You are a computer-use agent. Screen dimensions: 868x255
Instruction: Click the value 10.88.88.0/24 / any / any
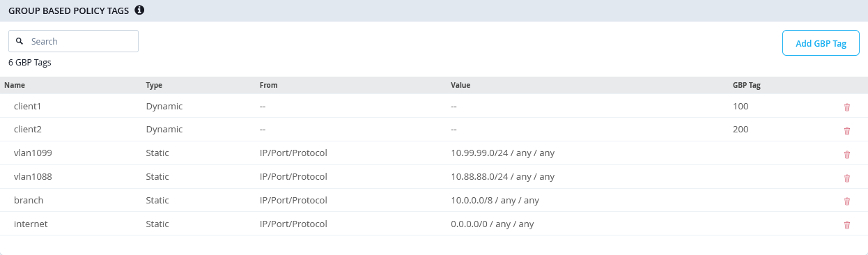pos(503,177)
